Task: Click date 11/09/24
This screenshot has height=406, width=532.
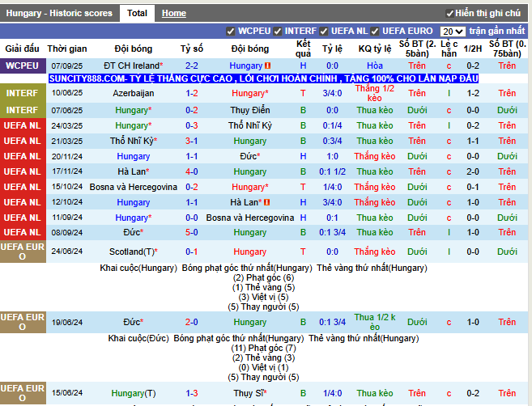Action: coord(67,218)
